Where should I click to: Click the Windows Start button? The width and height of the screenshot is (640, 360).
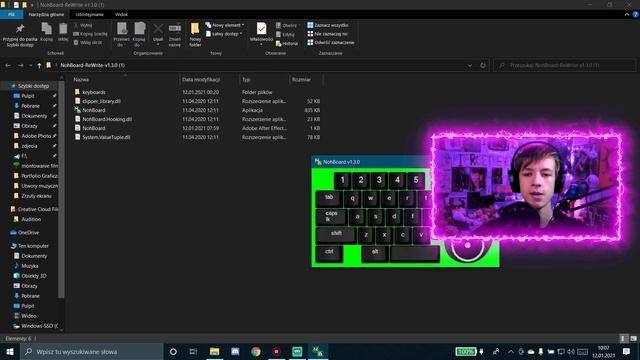(9, 351)
